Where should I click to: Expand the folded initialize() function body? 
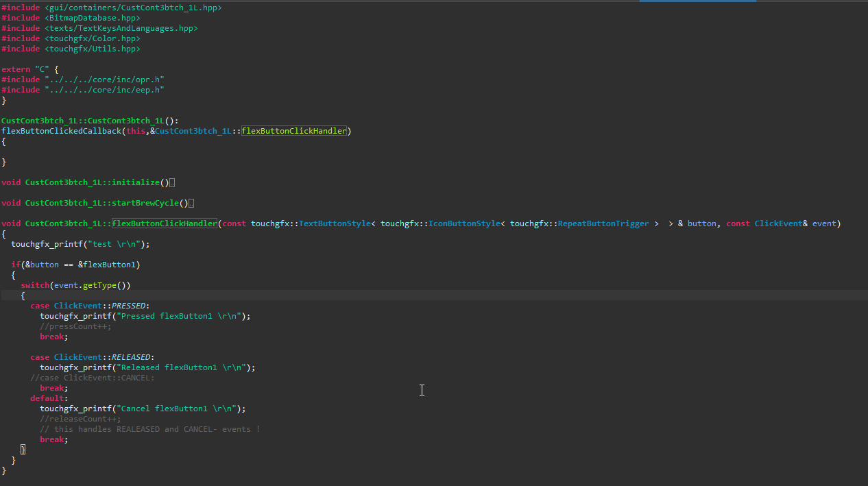pyautogui.click(x=172, y=182)
